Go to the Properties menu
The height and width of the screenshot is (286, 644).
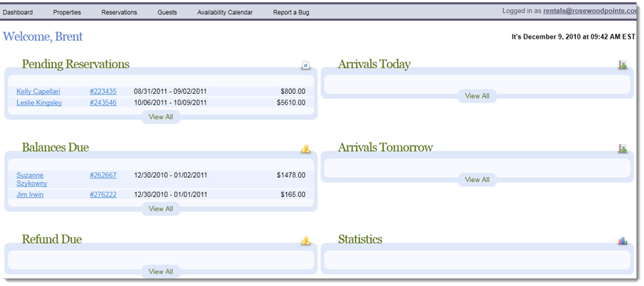pyautogui.click(x=67, y=12)
